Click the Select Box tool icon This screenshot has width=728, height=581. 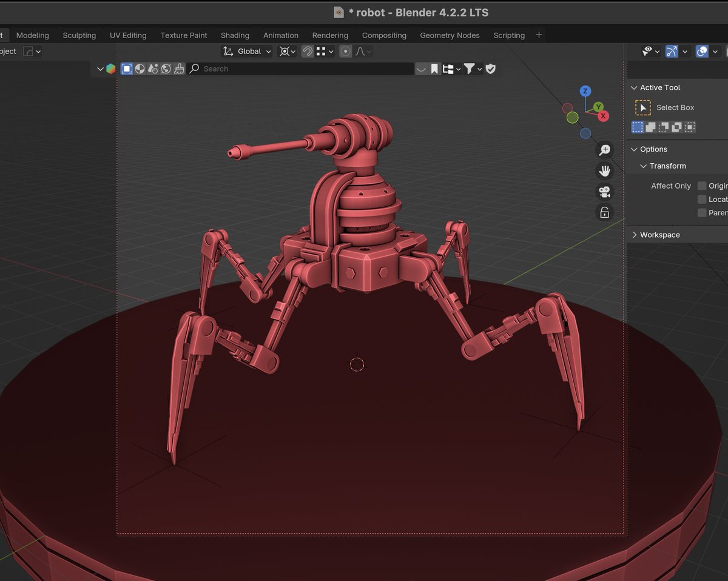click(643, 107)
